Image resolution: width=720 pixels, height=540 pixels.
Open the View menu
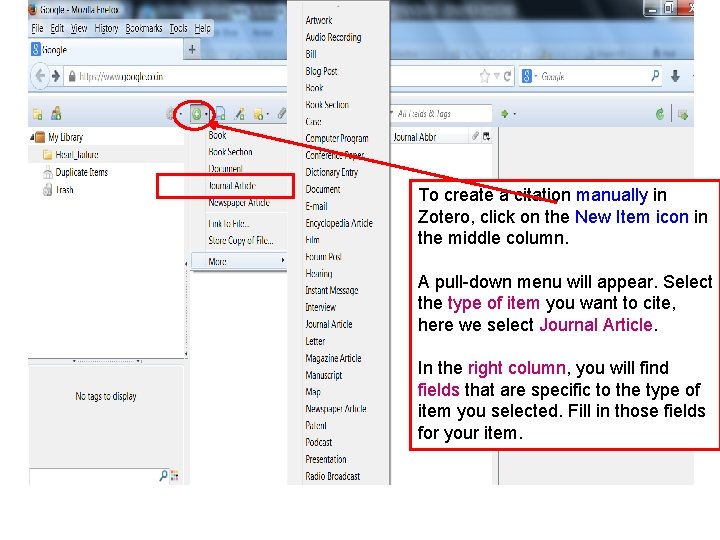(x=79, y=28)
